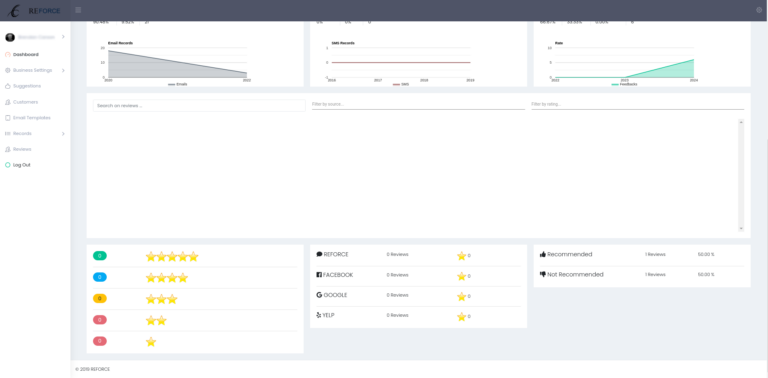Click the two-star rating row stars

(156, 320)
